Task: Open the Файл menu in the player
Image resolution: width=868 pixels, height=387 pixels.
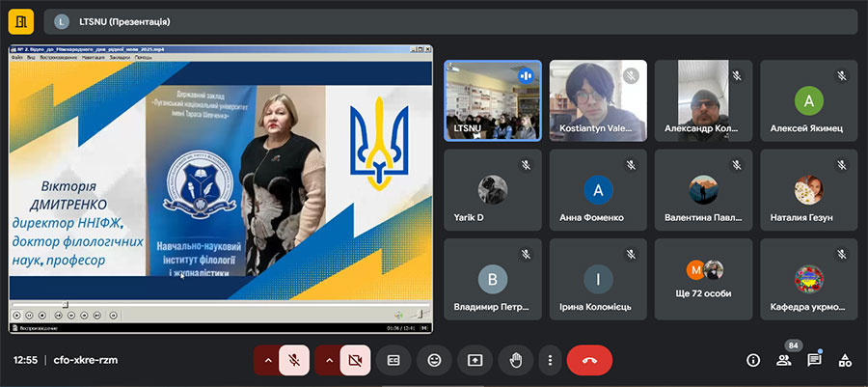Action: click(16, 57)
